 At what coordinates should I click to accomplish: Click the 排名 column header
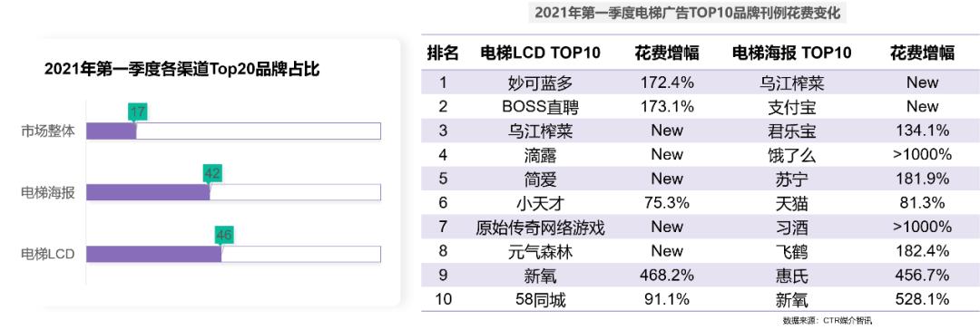[443, 53]
